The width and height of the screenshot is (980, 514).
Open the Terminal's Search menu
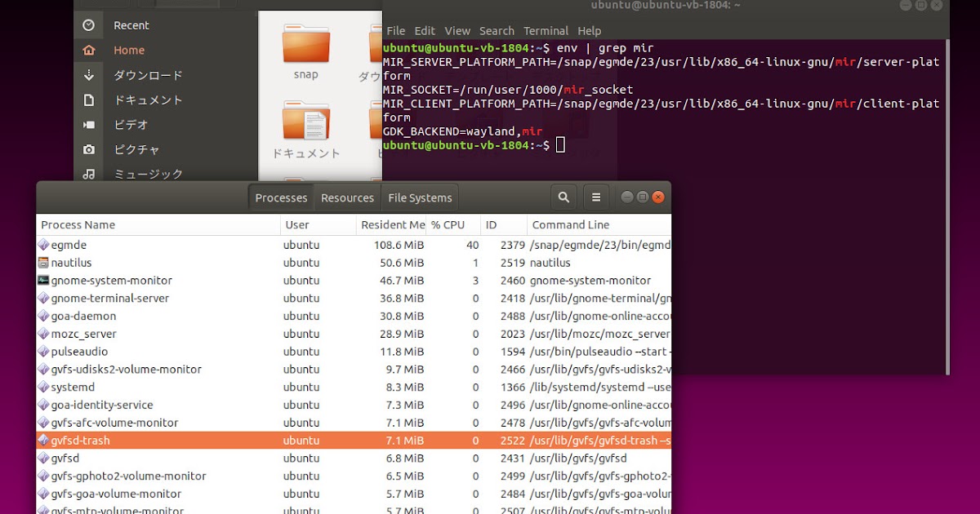point(497,30)
